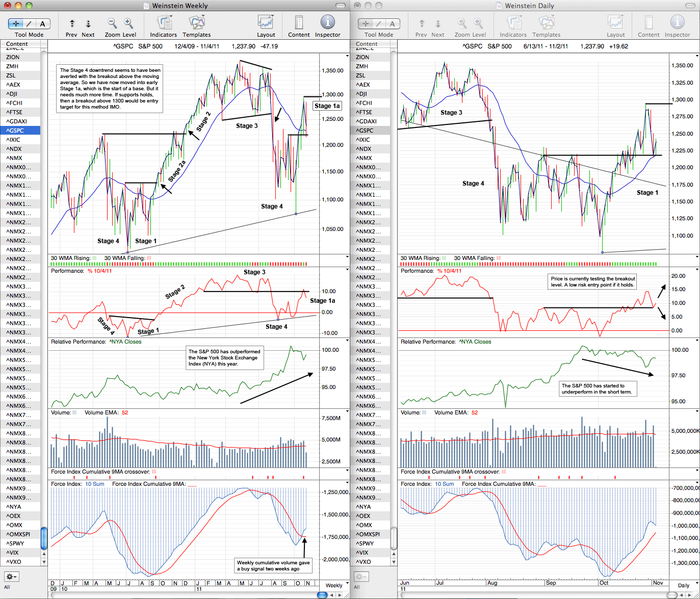Open Force Index panel menu arrow in Weekly
The image size is (700, 599).
tap(347, 483)
